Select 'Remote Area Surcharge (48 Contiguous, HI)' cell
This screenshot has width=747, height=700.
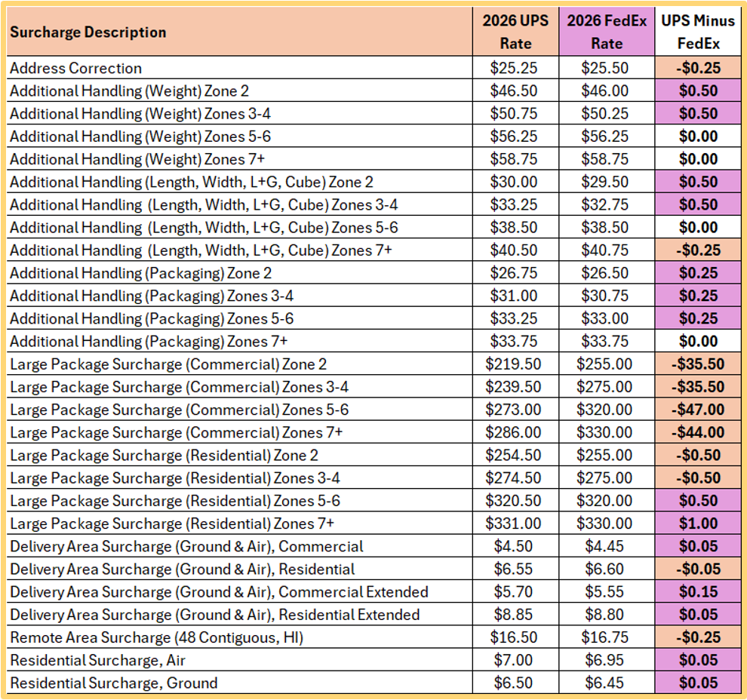pyautogui.click(x=240, y=637)
